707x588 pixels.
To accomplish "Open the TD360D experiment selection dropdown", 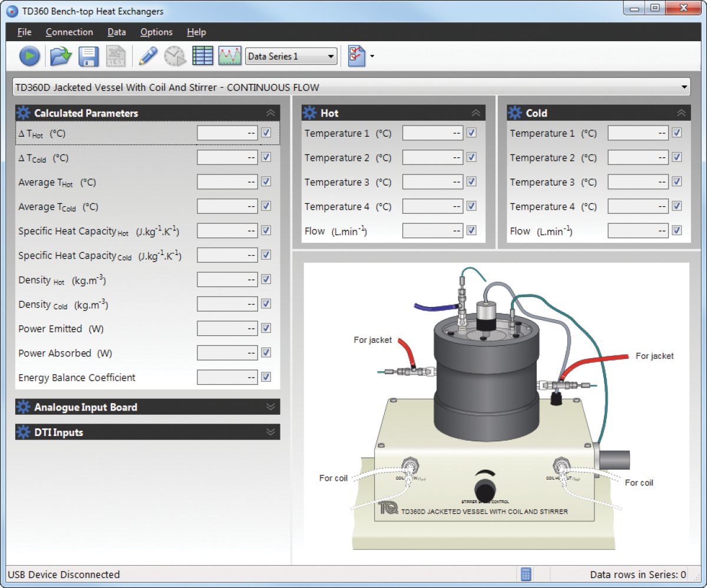I will click(x=351, y=87).
